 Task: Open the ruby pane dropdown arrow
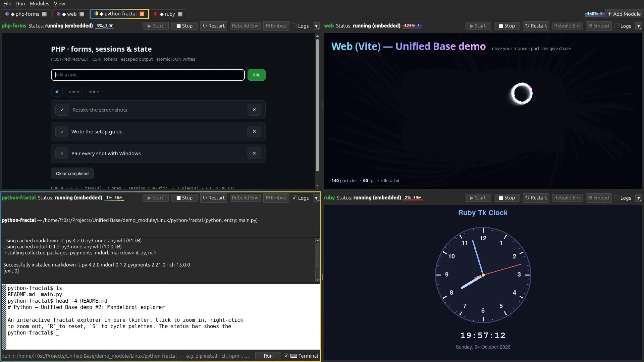[x=639, y=198]
